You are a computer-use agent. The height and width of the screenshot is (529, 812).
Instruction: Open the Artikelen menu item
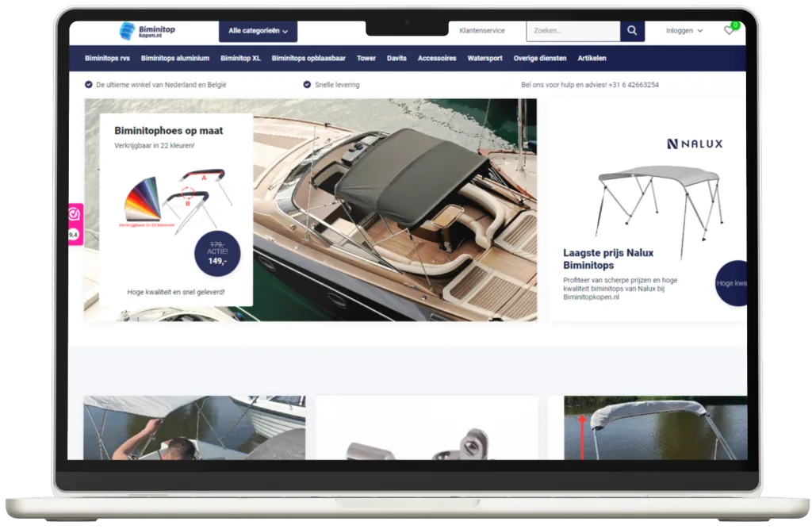click(592, 58)
